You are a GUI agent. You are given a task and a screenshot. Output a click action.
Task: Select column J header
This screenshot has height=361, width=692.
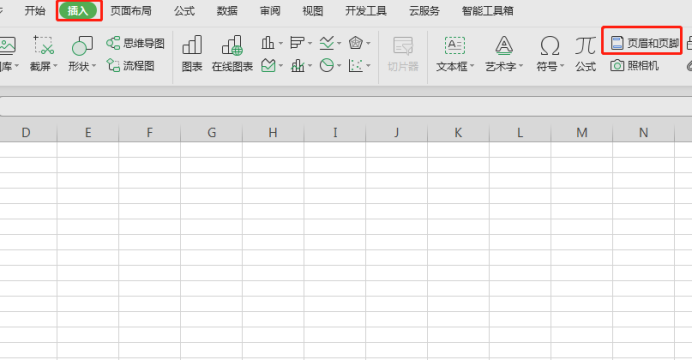(397, 132)
